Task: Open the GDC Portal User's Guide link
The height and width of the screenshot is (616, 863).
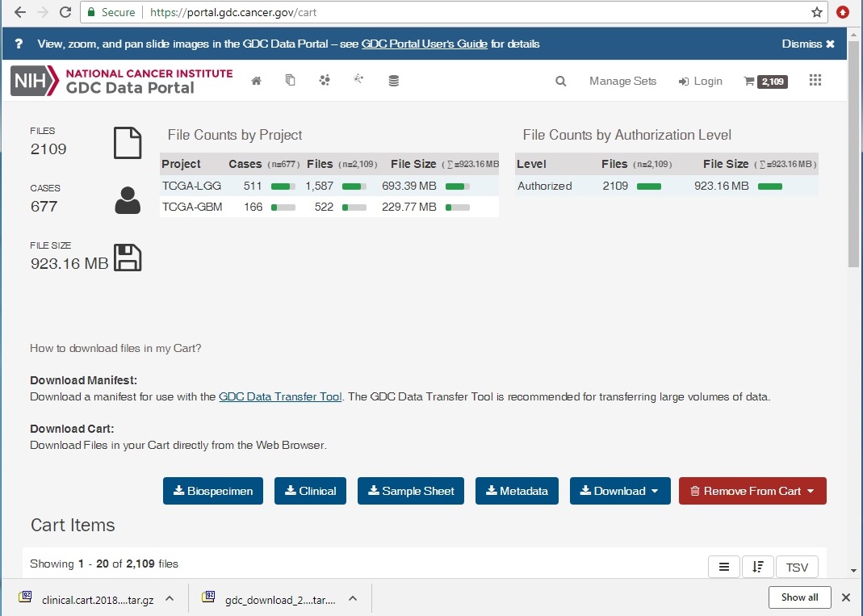Action: tap(425, 44)
